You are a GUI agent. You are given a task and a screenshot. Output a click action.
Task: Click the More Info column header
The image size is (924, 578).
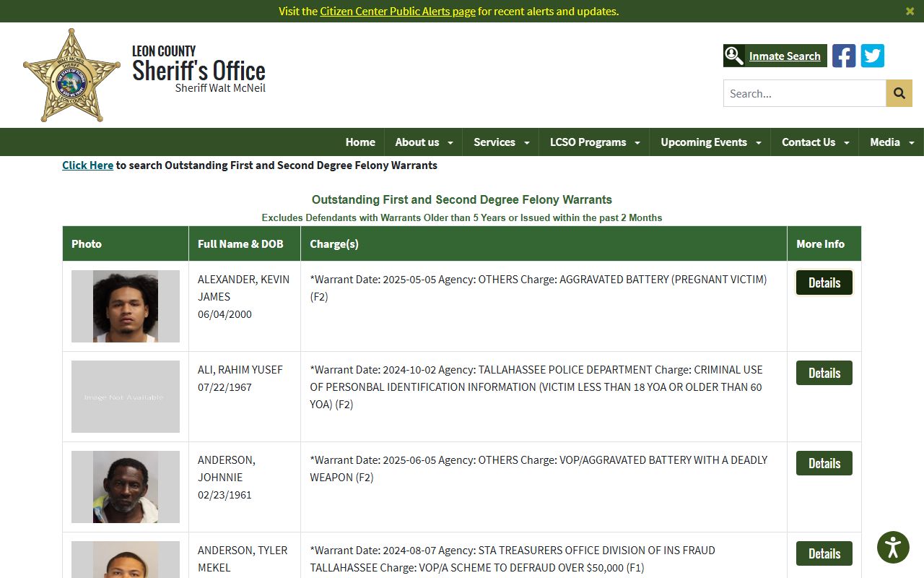pyautogui.click(x=824, y=243)
